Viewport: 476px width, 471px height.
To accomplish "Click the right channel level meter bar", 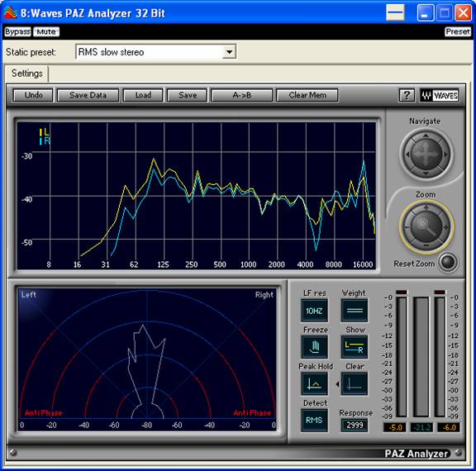I will [x=440, y=357].
